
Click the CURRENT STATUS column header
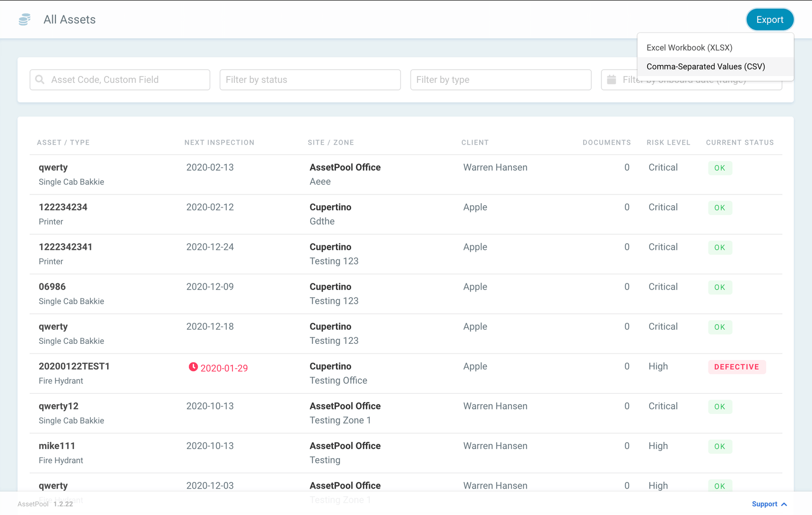click(x=740, y=143)
